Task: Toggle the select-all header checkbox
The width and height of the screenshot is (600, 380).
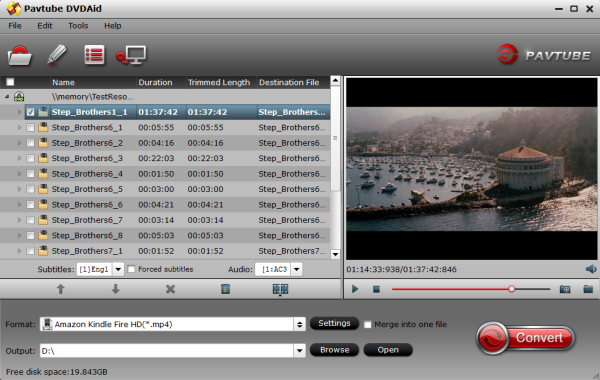Action: pyautogui.click(x=10, y=82)
